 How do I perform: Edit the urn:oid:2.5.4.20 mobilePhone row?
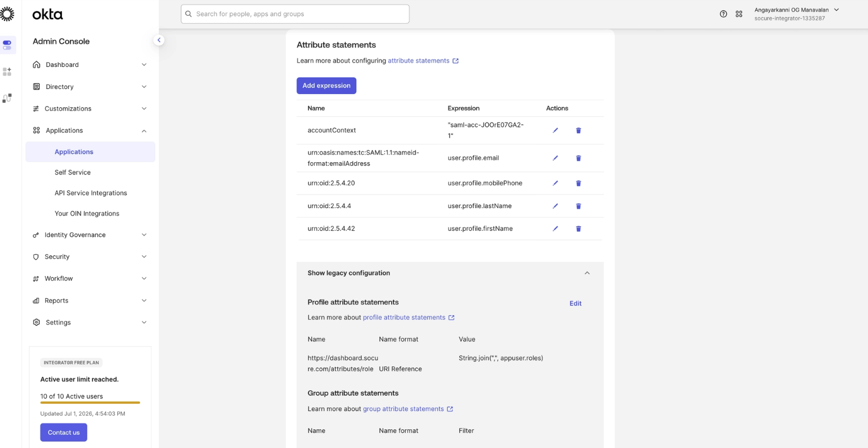[555, 183]
